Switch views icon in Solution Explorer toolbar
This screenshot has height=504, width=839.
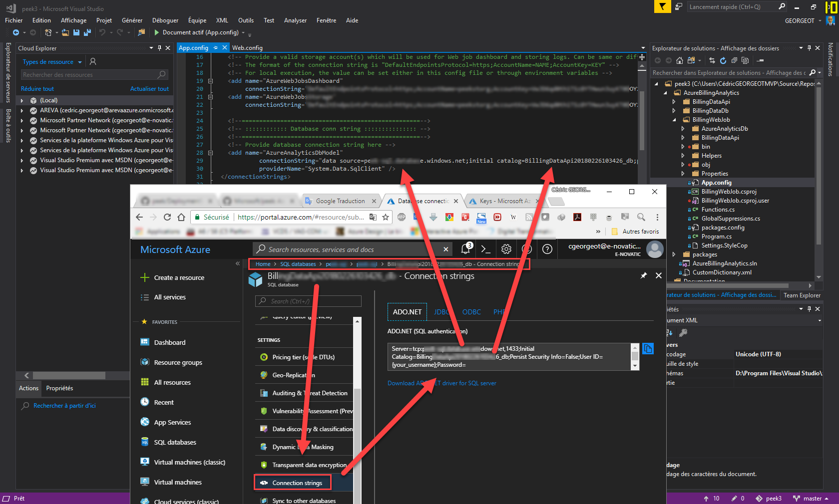pos(692,60)
